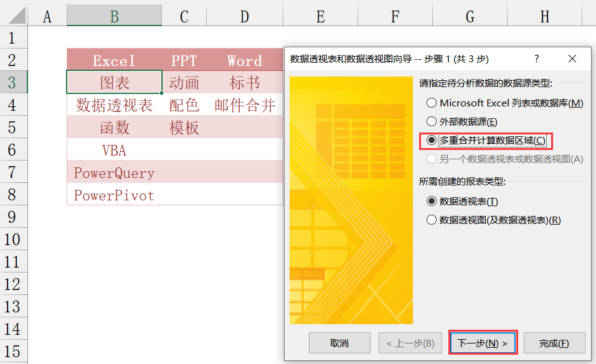Select column F header

[x=395, y=16]
